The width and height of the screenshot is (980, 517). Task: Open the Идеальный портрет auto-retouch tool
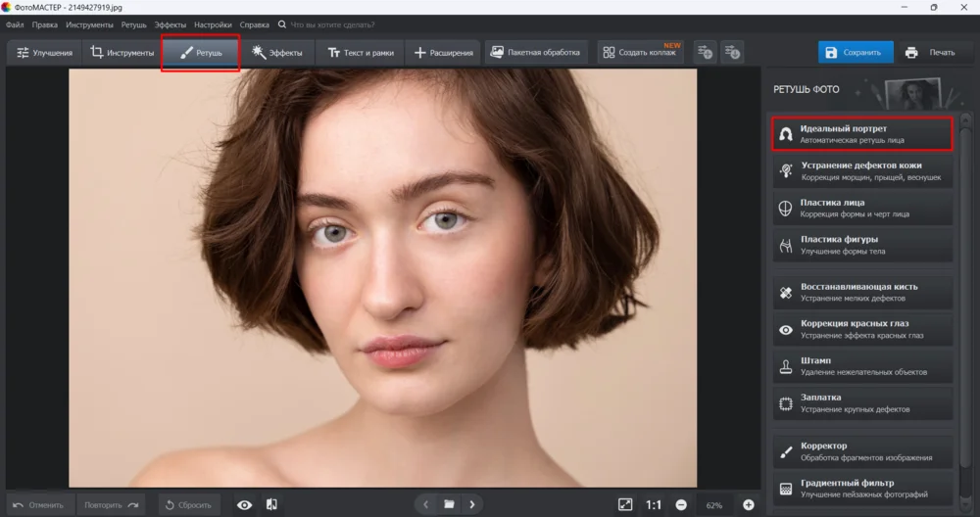coord(861,134)
